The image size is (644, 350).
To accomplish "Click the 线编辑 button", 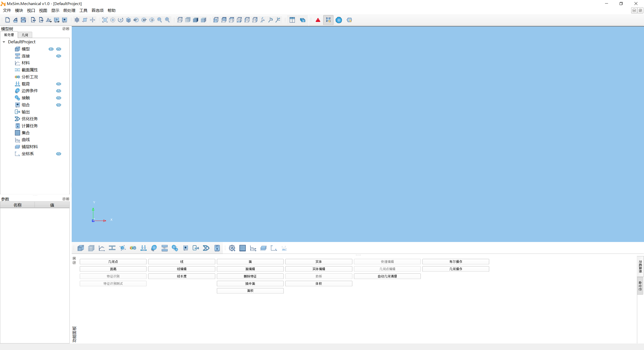I will point(182,269).
